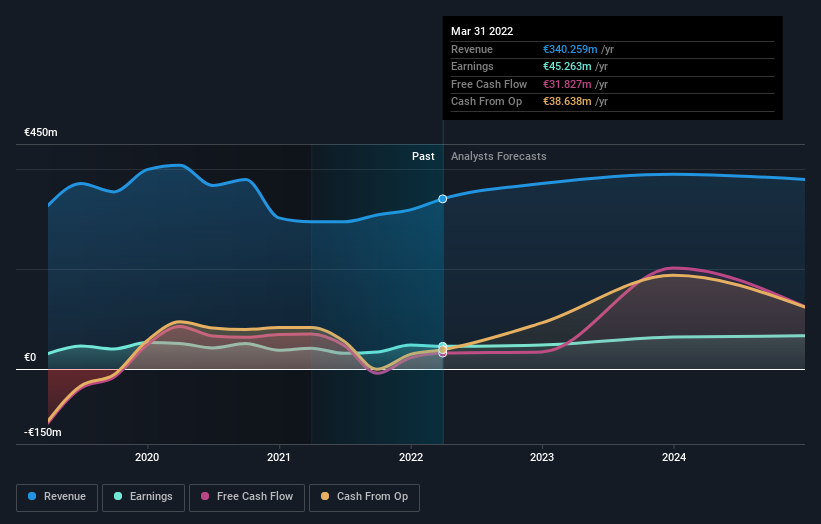The height and width of the screenshot is (524, 821).
Task: Click the blue Revenue marker on the chart line
Action: 443,199
